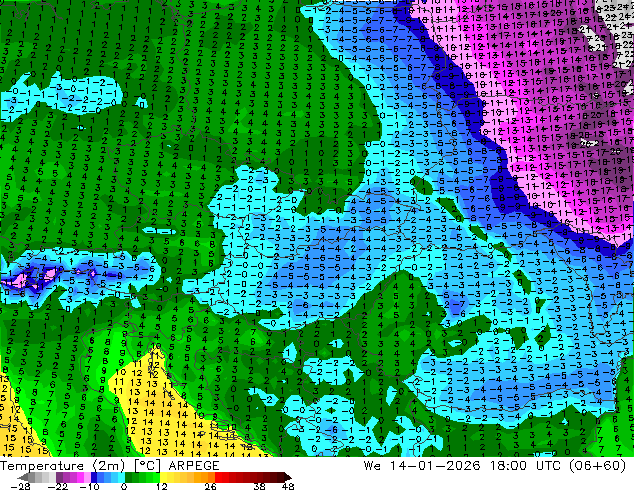
Task: Pick the bright red legend swatch at 26
Action: pyautogui.click(x=218, y=477)
